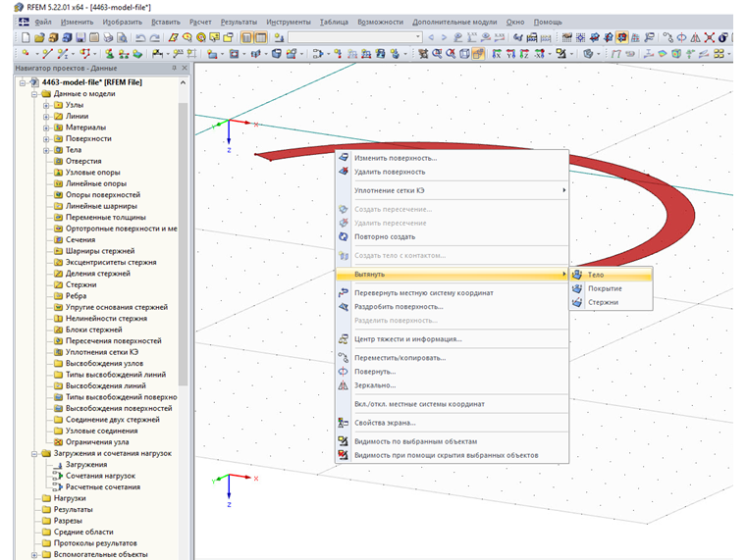Choose Покрытие in the Вытянуть submenu
This screenshot has width=746, height=560.
(611, 288)
